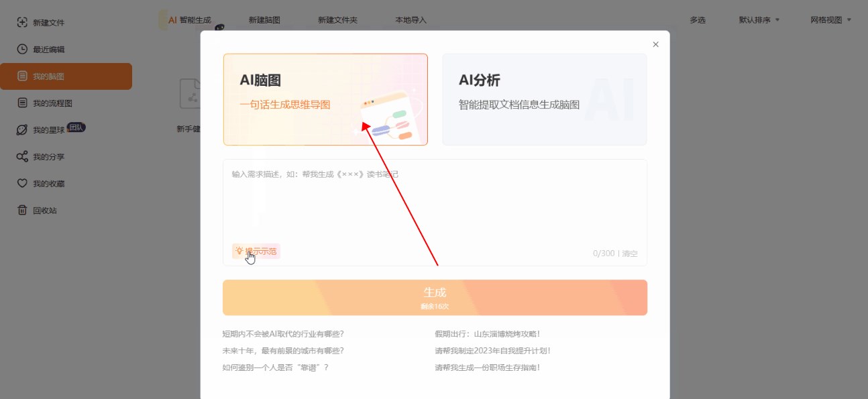The width and height of the screenshot is (868, 399).
Task: Open the Recycle Bin trash icon
Action: click(x=22, y=211)
